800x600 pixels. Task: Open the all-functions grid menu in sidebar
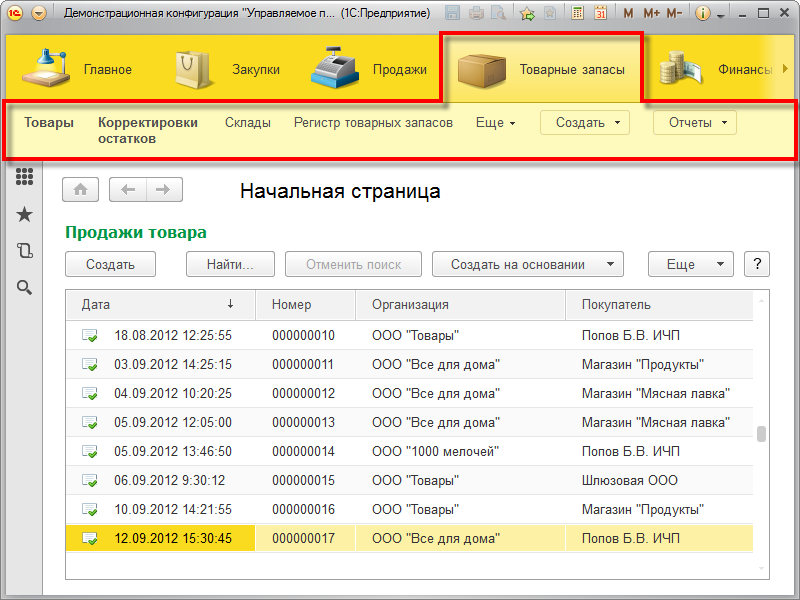[x=24, y=178]
